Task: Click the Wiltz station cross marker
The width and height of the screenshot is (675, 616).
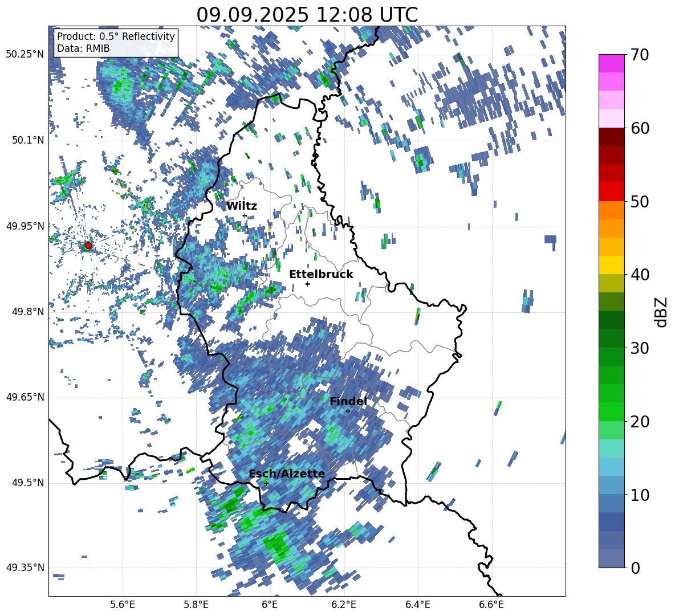Action: (245, 215)
